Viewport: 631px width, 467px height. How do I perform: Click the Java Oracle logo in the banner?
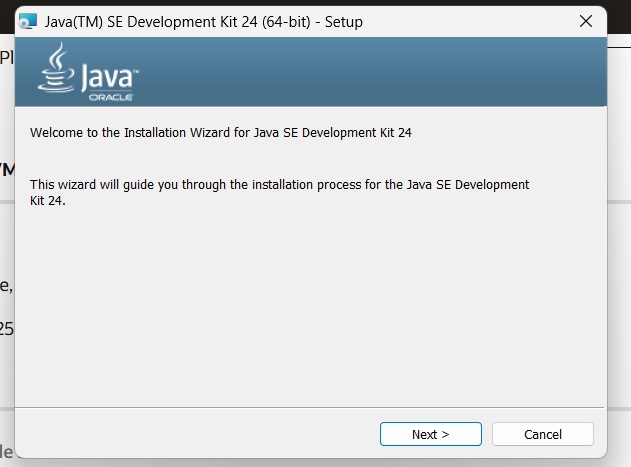[89, 72]
